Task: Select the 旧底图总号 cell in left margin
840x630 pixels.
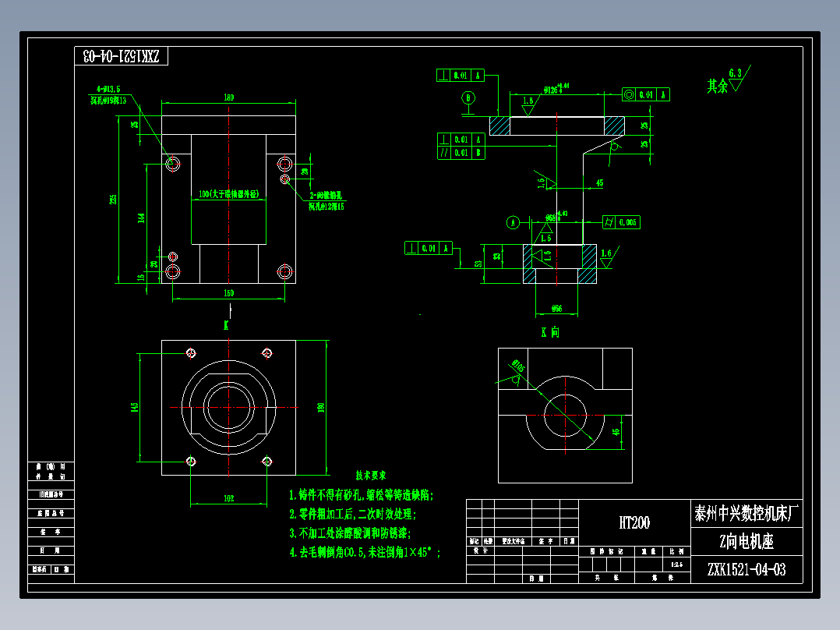Action: pyautogui.click(x=51, y=494)
